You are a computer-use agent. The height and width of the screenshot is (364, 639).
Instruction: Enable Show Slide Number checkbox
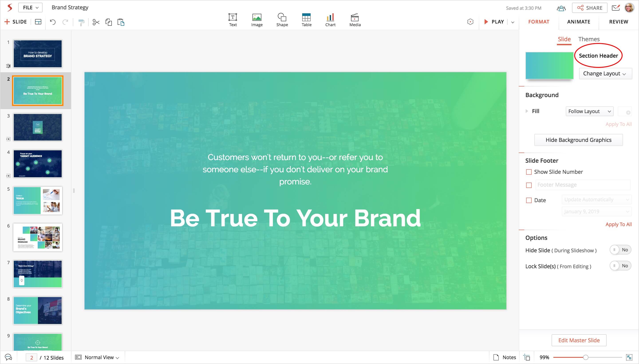(x=529, y=172)
